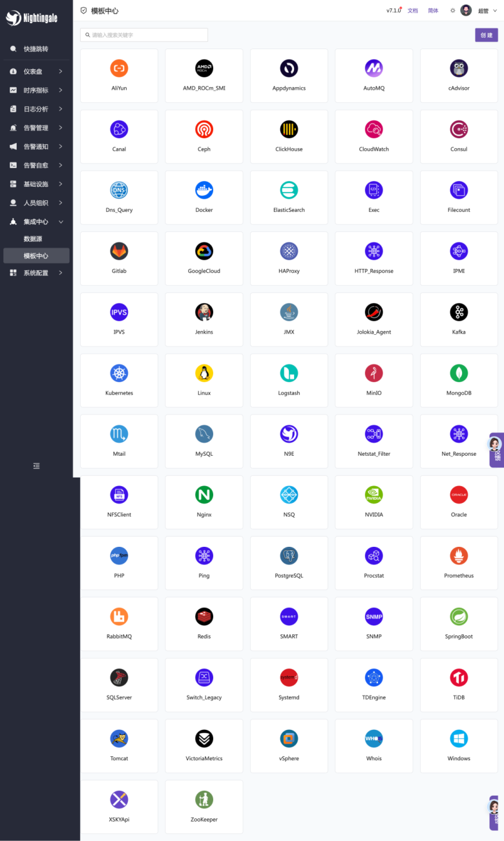Open the 文档 documentation link

click(x=413, y=11)
